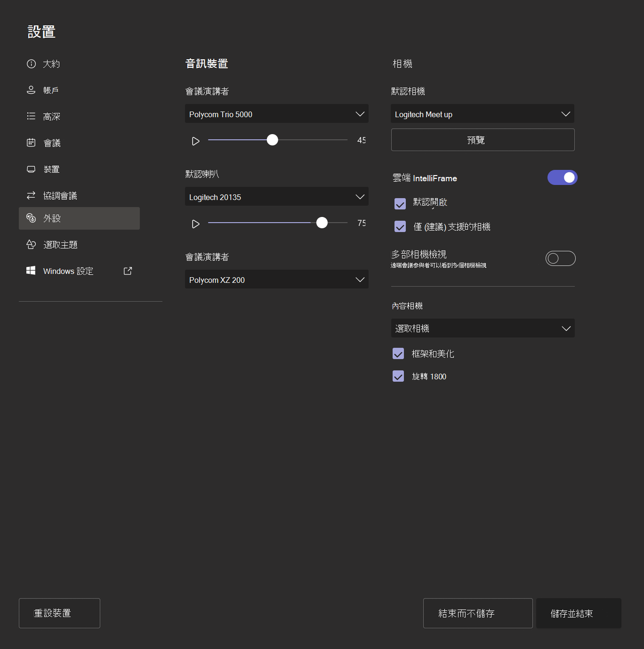The image size is (644, 649).
Task: Play test sound for Polycom Trio 5000
Action: pos(195,141)
